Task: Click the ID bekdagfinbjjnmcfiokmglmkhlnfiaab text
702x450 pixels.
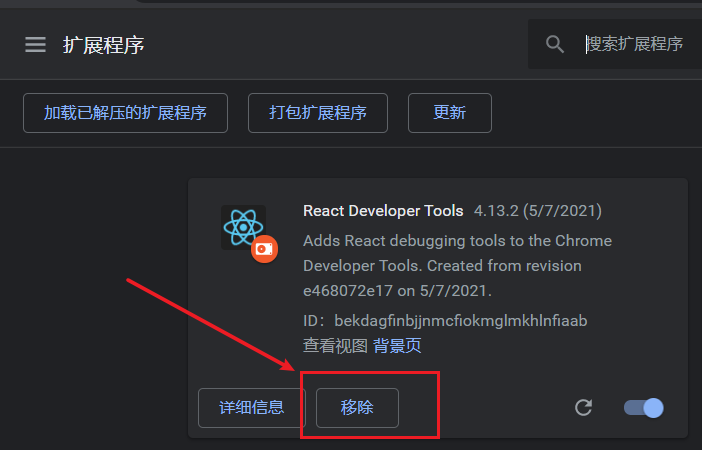Action: click(445, 321)
